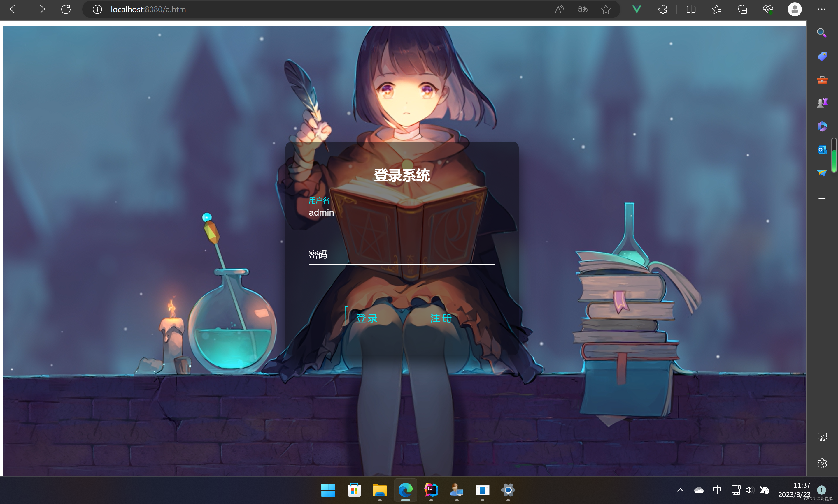Viewport: 838px width, 504px height.
Task: Open the remote desktop user app in taskbar
Action: tap(457, 490)
